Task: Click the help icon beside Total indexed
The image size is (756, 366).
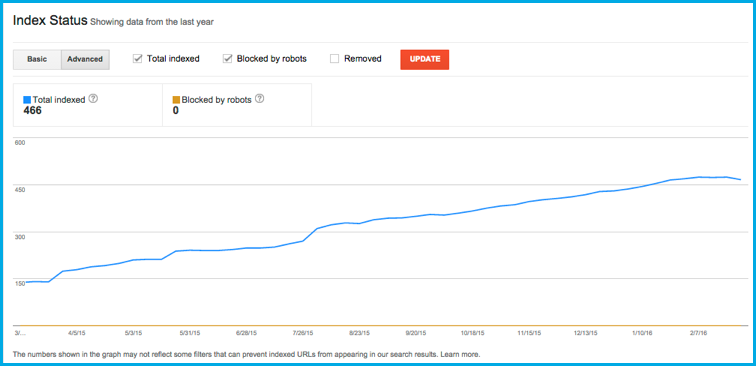Action: pos(94,99)
